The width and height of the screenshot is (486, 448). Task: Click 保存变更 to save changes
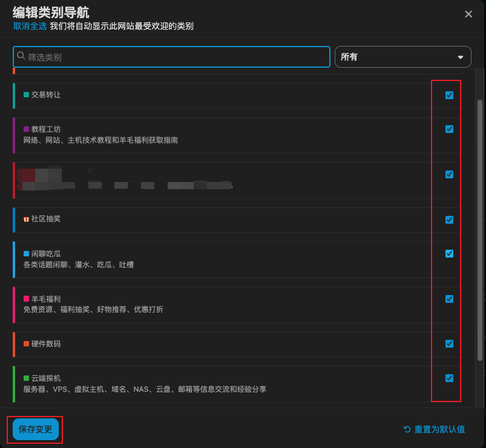(35, 429)
